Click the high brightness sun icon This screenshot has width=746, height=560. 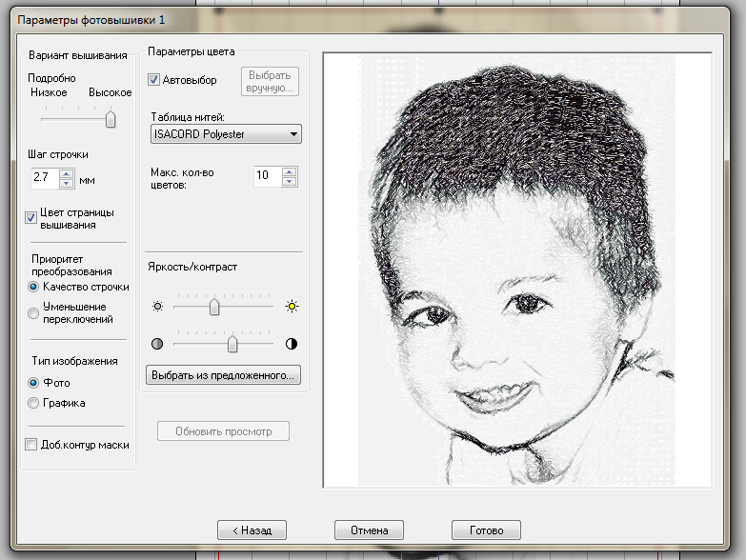(292, 307)
